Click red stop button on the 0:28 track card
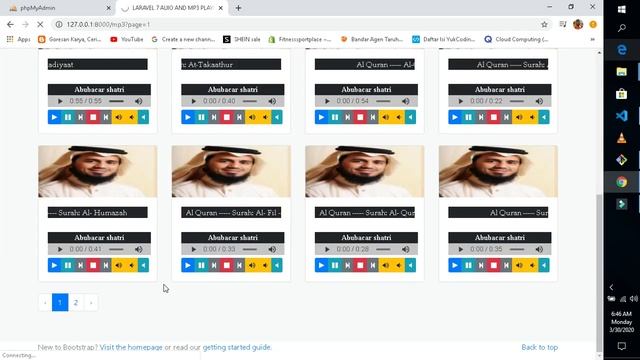The width and height of the screenshot is (640, 360). (x=360, y=265)
